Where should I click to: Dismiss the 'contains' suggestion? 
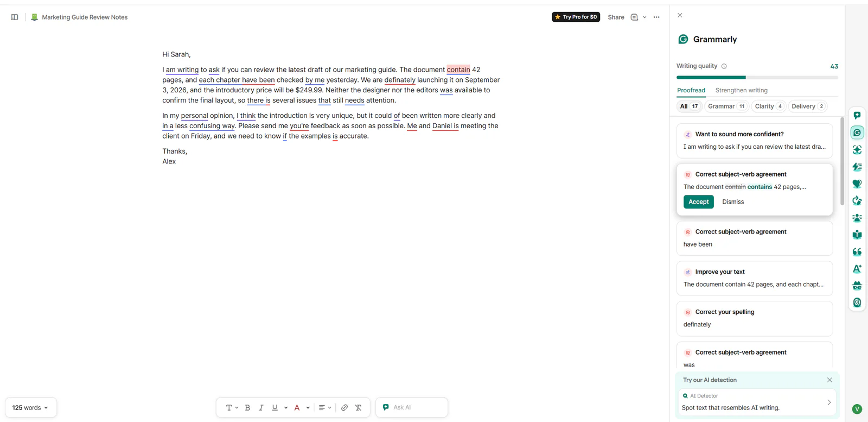[733, 202]
